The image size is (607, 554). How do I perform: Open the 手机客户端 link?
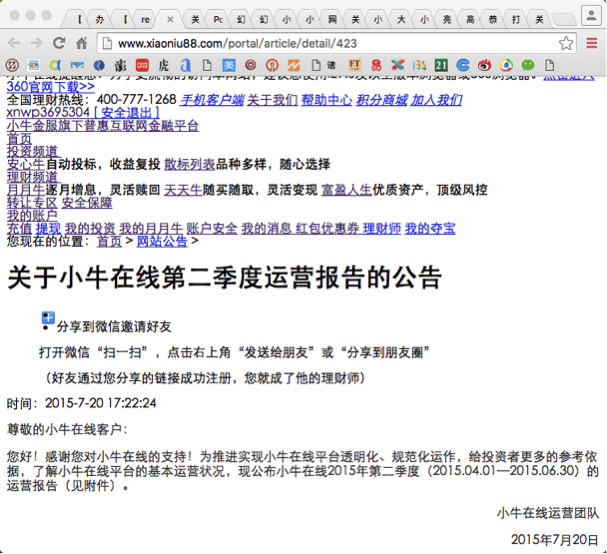212,100
